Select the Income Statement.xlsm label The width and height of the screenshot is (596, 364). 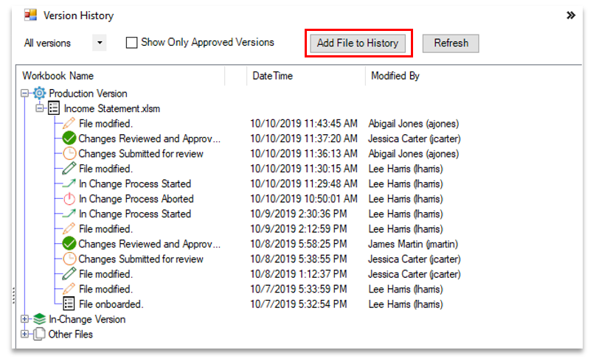click(112, 108)
